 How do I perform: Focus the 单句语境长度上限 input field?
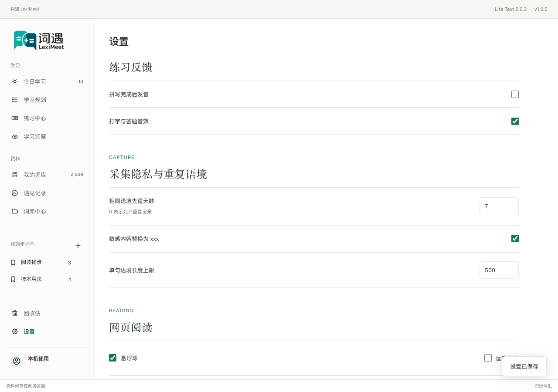[x=499, y=270]
